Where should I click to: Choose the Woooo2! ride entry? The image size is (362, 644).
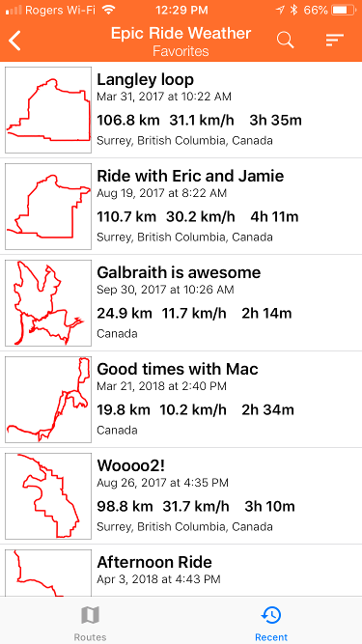pyautogui.click(x=181, y=495)
